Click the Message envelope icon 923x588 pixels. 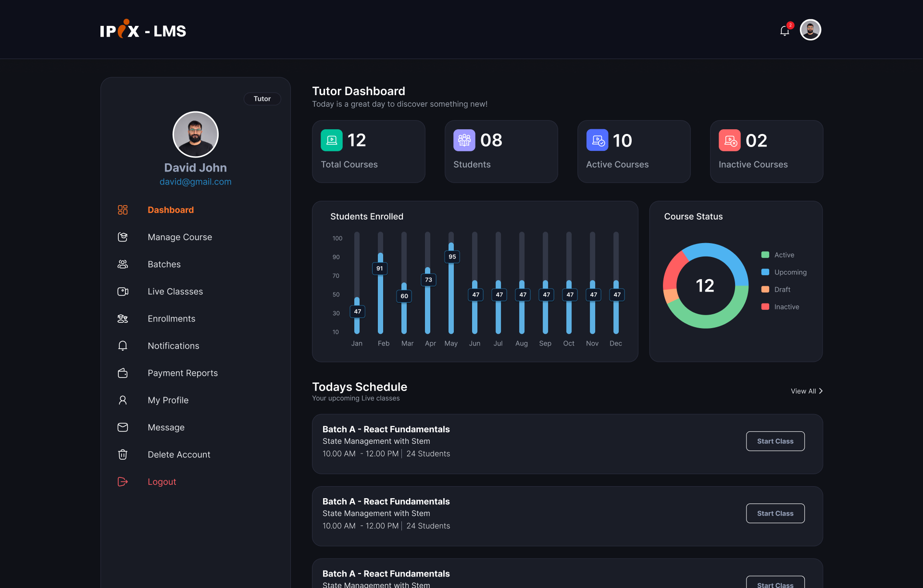click(123, 428)
